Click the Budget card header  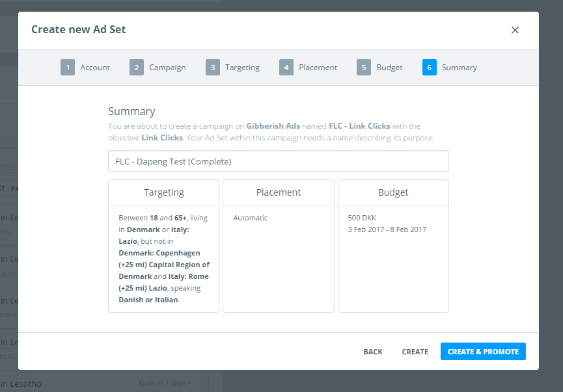393,192
